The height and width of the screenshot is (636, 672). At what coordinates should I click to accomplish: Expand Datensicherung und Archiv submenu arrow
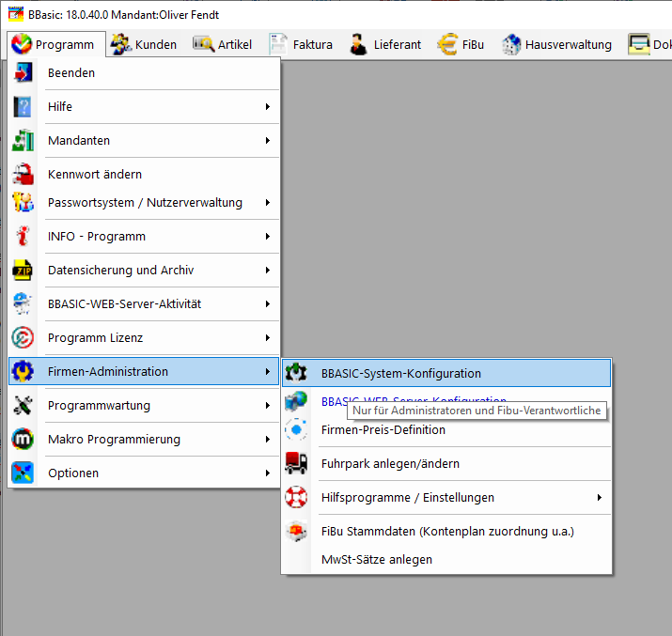[x=268, y=271]
